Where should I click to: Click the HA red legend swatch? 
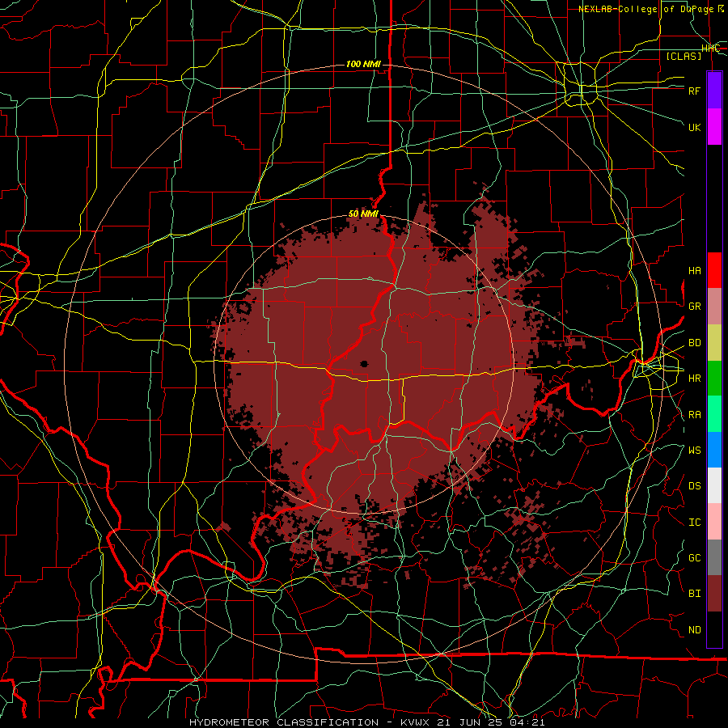click(x=714, y=270)
